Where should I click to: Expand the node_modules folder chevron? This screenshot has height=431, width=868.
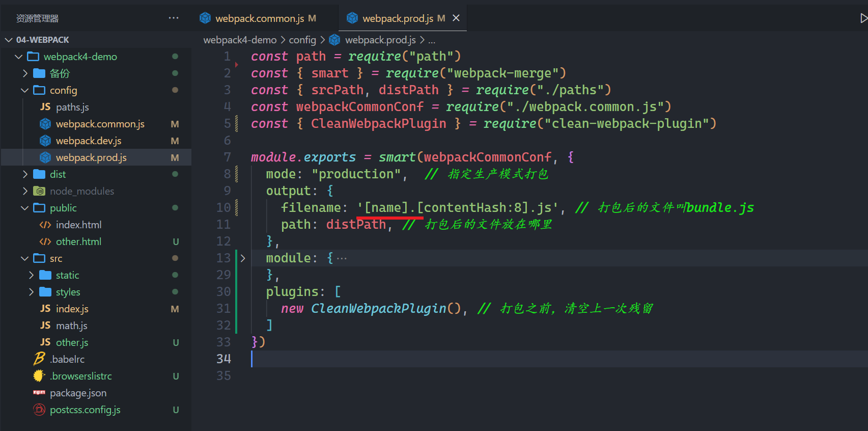click(25, 191)
